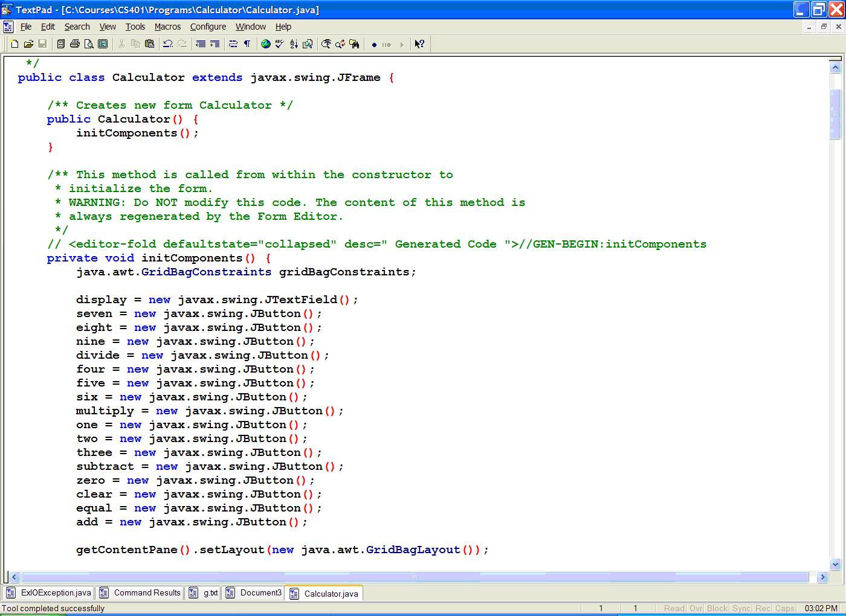Open the document system menu icon beside File
This screenshot has height=616, width=846.
tap(8, 27)
